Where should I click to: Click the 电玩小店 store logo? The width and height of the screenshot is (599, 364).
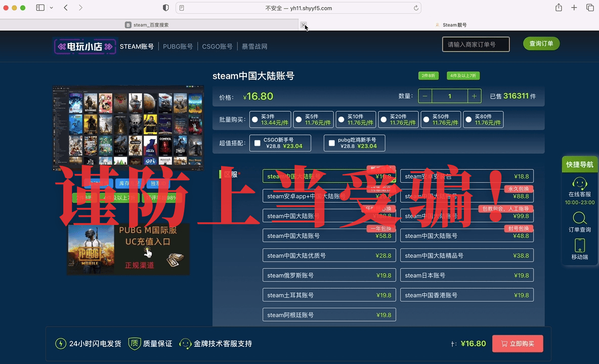coord(84,46)
